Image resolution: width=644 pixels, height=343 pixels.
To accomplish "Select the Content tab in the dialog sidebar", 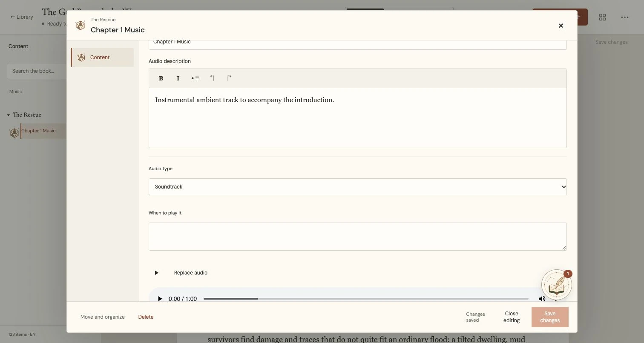I will coord(103,57).
